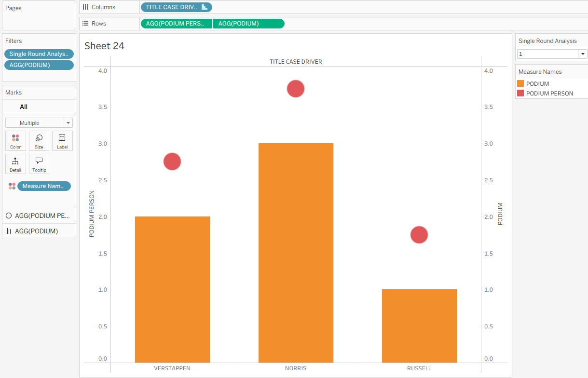Click the Single Round Analysis parameter title
This screenshot has width=588, height=378.
(x=547, y=41)
